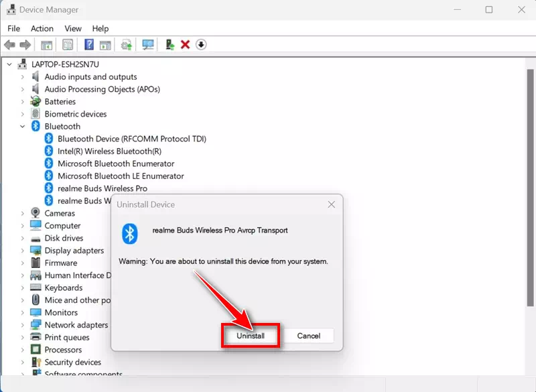Select the Audio Processing Objects (APOs) label
This screenshot has width=536, height=392.
tap(103, 89)
